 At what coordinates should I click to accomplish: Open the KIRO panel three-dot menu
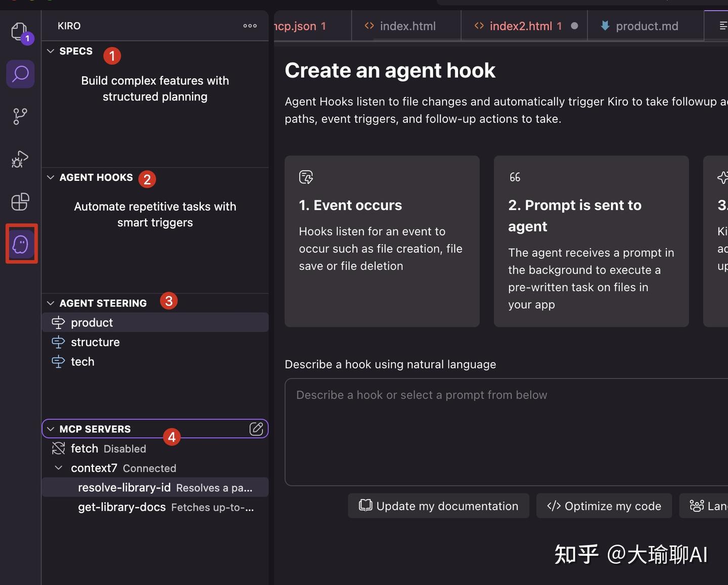(x=250, y=26)
